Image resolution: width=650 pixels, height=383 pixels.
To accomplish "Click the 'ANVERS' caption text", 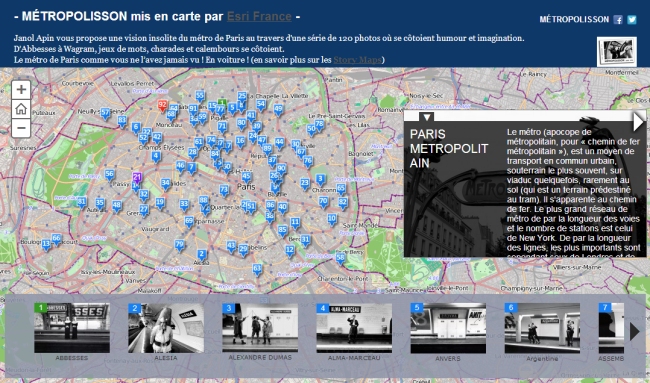I will tap(448, 358).
